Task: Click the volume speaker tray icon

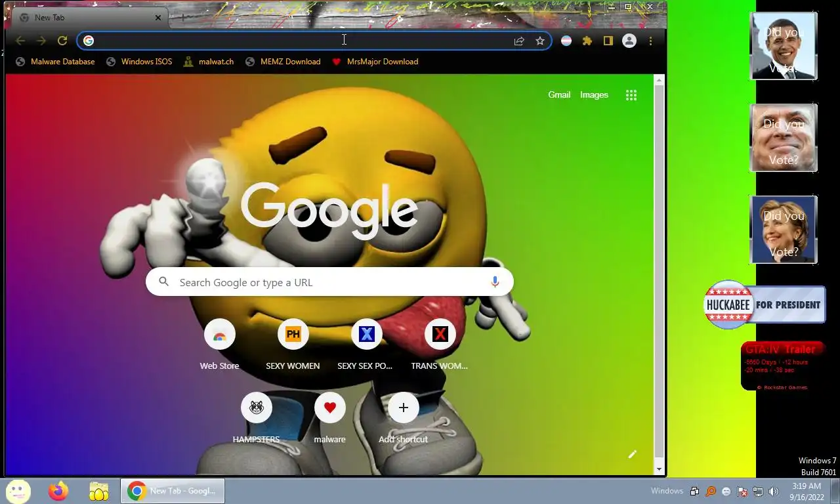Action: 774,491
